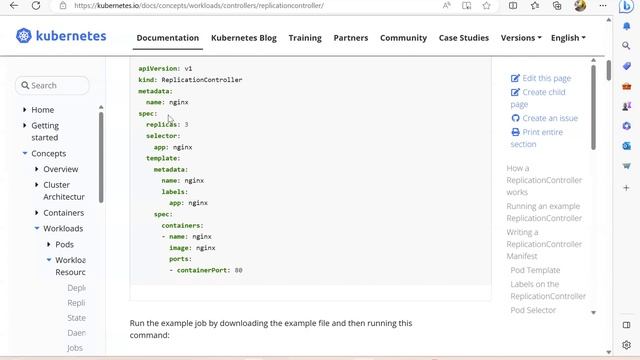Click the Kubernetes logo
This screenshot has height=360, width=640.
click(x=61, y=36)
